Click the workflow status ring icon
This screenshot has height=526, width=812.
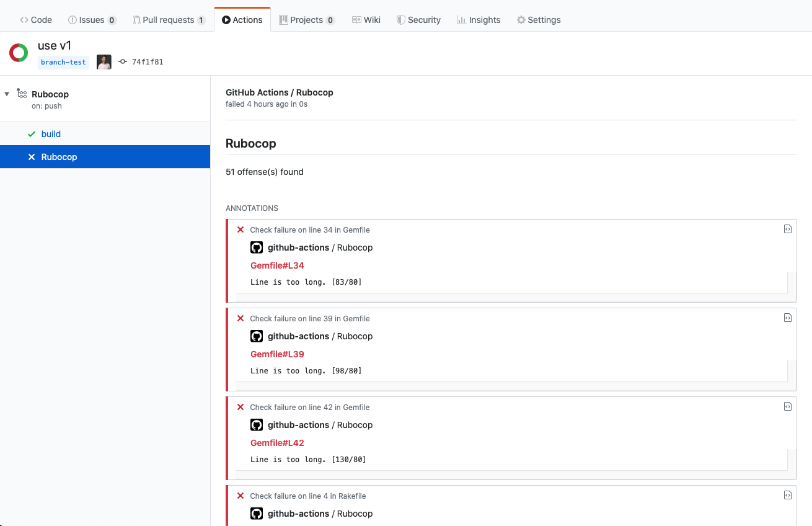(x=19, y=53)
